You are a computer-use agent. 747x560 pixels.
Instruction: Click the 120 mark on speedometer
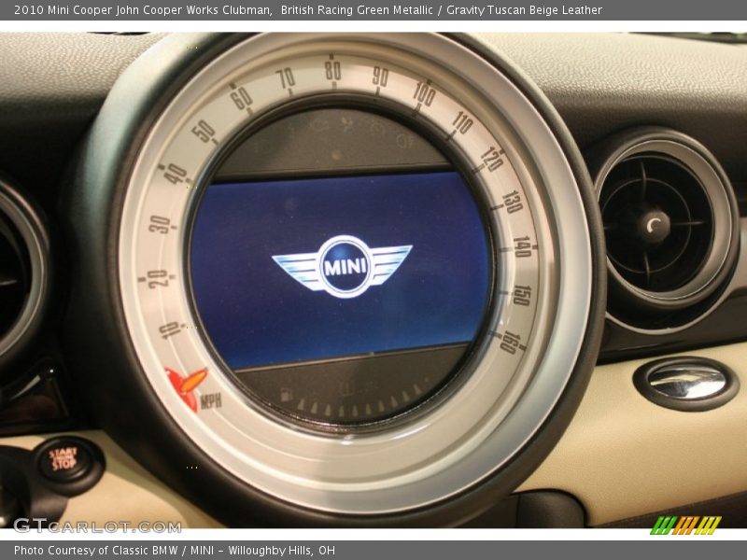[x=493, y=159]
